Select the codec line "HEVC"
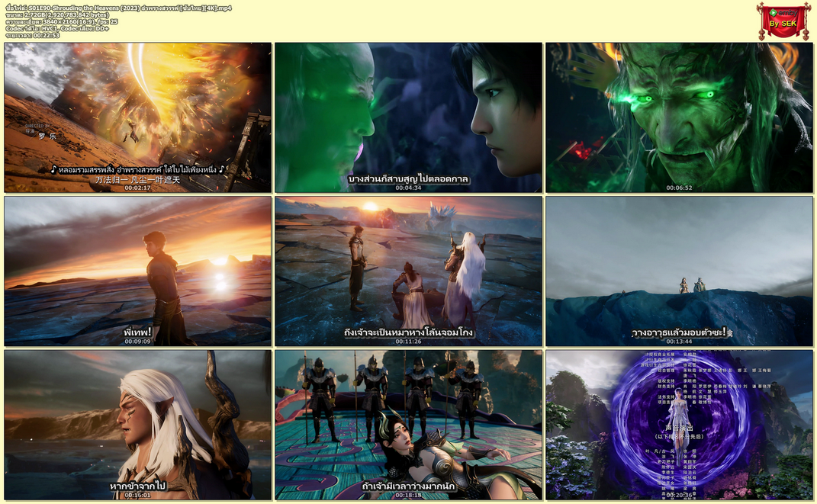The height and width of the screenshot is (504, 817). pos(57,29)
